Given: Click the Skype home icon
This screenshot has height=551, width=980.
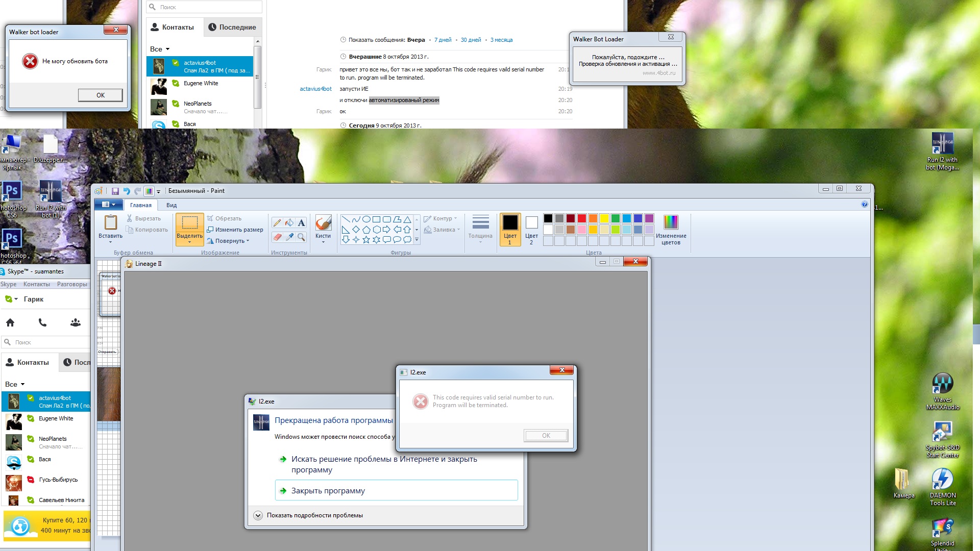Looking at the screenshot, I should pos(10,322).
